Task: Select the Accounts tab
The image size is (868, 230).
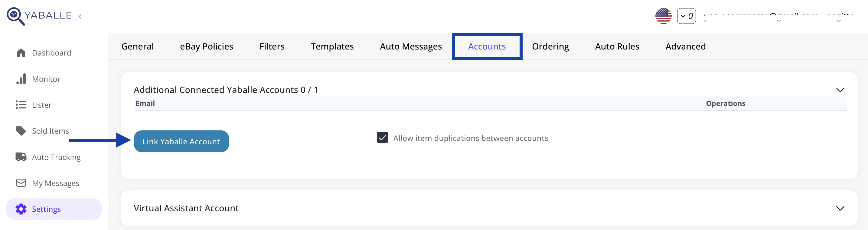Action: pyautogui.click(x=487, y=46)
